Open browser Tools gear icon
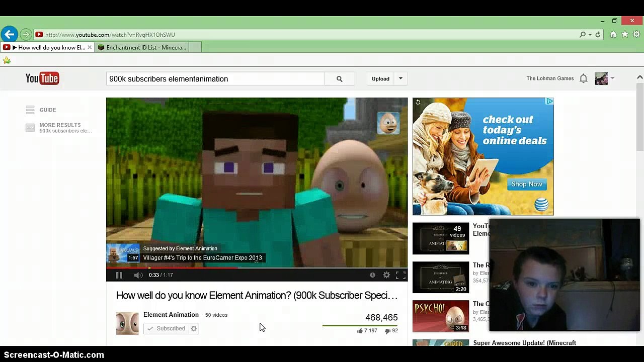This screenshot has height=362, width=644. click(x=636, y=34)
